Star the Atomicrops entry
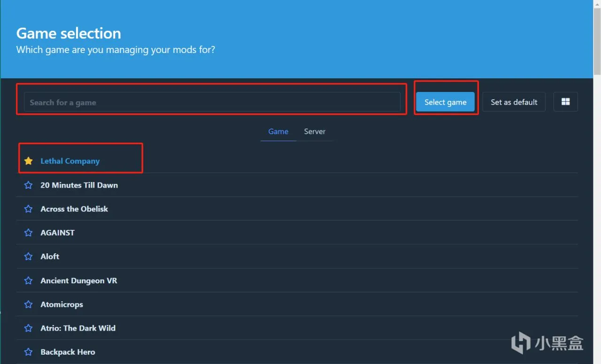The image size is (601, 364). pyautogui.click(x=29, y=304)
